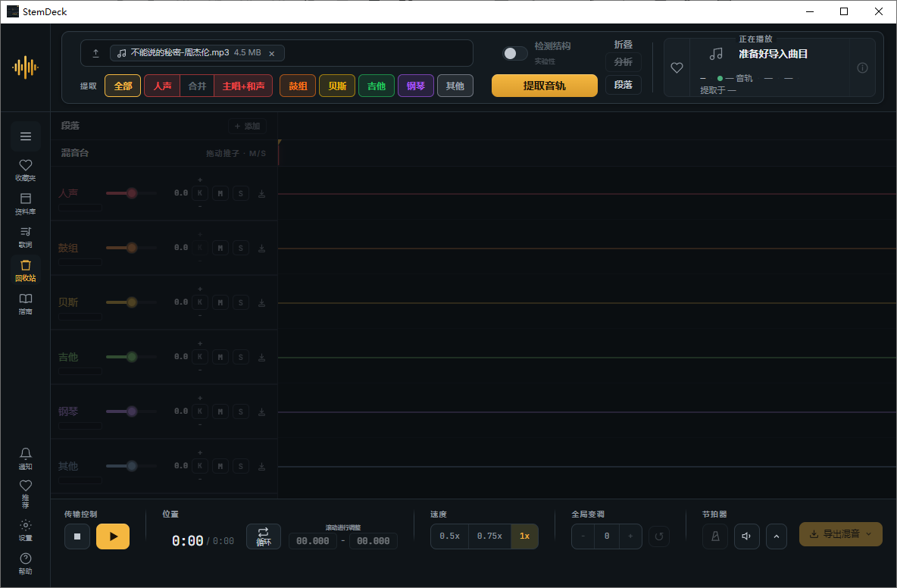Download the 吉他 stem
Image resolution: width=897 pixels, height=588 pixels.
[x=261, y=358]
